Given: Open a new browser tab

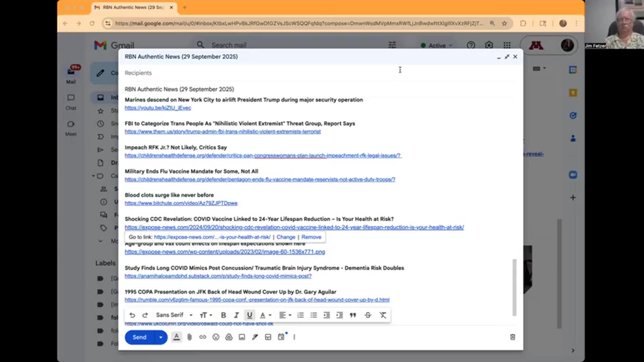Looking at the screenshot, I should tap(185, 8).
